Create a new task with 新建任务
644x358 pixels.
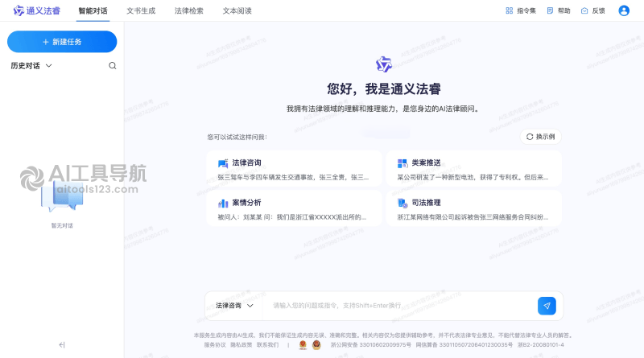pos(62,42)
